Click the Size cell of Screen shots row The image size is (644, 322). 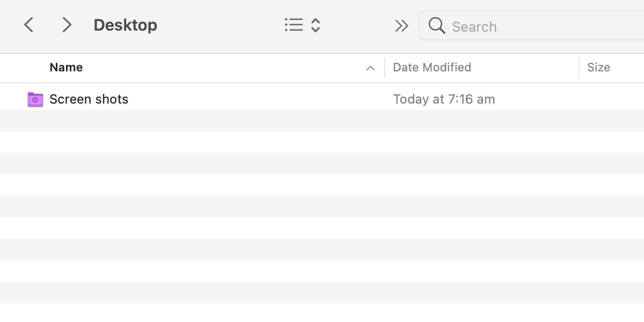coord(606,99)
